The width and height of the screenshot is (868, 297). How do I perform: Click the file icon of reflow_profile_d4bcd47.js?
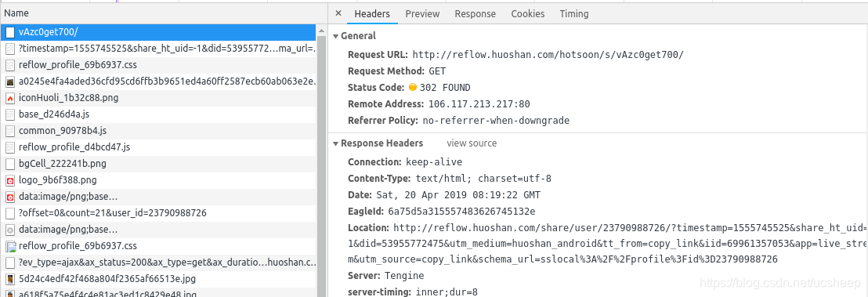pos(10,147)
